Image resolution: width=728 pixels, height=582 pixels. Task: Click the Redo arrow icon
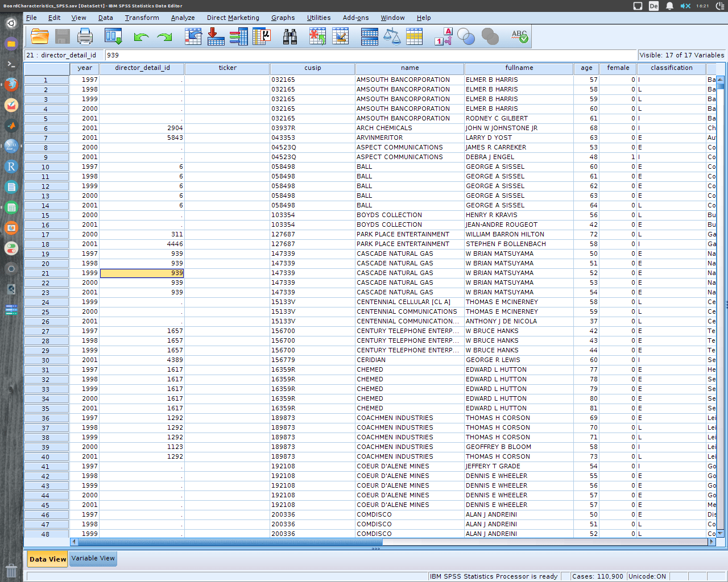point(165,36)
